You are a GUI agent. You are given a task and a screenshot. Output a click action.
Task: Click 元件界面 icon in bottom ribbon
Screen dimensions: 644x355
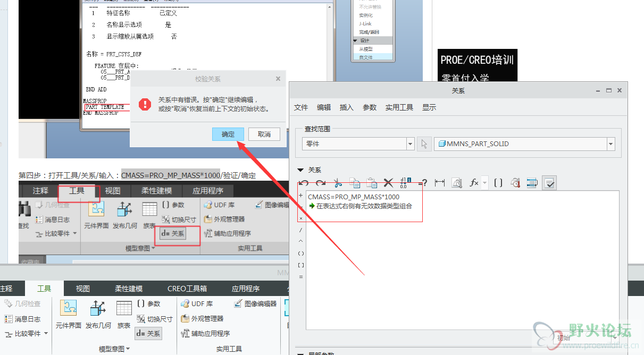tap(69, 315)
